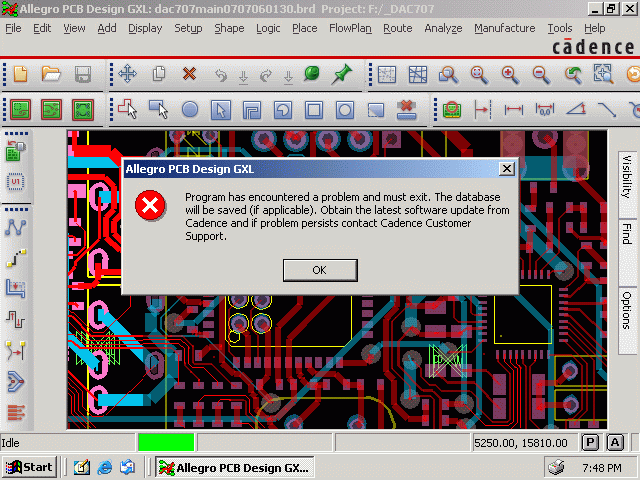Click the P button in status bar
This screenshot has width=640, height=480.
pyautogui.click(x=590, y=442)
